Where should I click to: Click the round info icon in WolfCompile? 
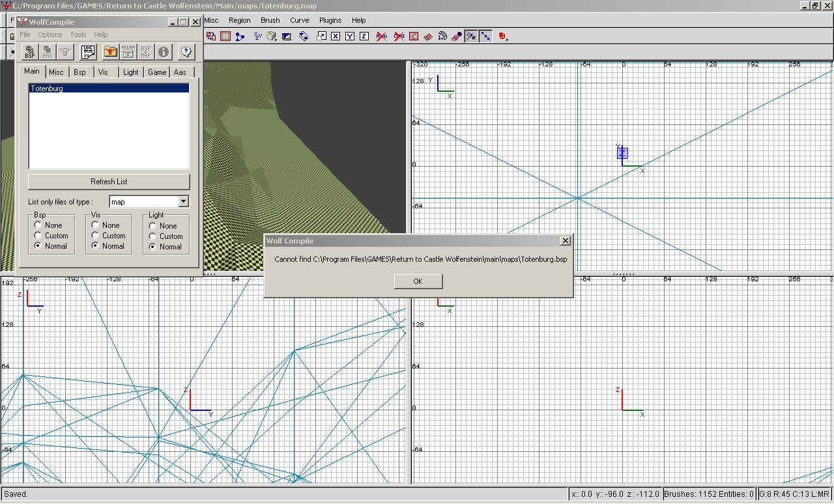pyautogui.click(x=164, y=51)
